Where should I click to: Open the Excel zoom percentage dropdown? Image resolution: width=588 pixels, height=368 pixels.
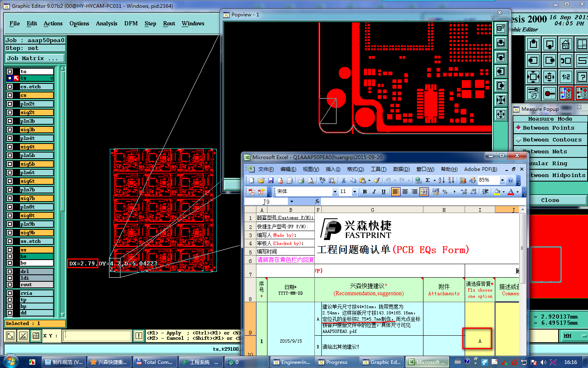(502, 180)
